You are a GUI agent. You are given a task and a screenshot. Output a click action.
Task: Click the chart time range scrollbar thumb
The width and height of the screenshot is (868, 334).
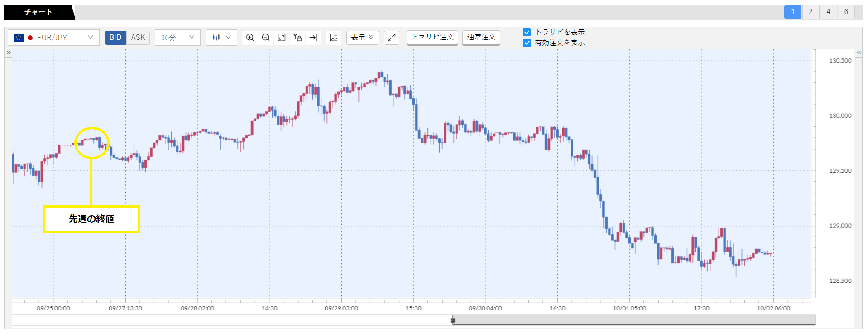click(635, 320)
